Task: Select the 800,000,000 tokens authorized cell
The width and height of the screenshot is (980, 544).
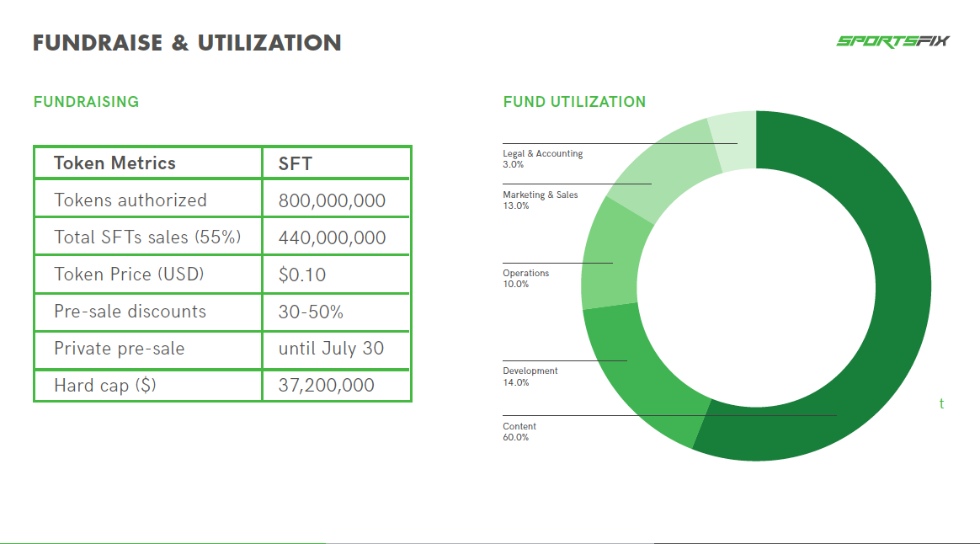Action: point(336,200)
